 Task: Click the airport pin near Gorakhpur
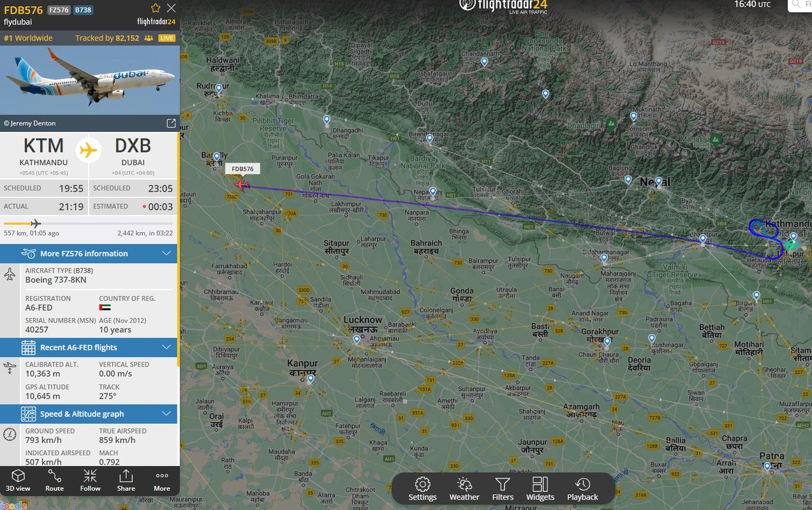607,343
